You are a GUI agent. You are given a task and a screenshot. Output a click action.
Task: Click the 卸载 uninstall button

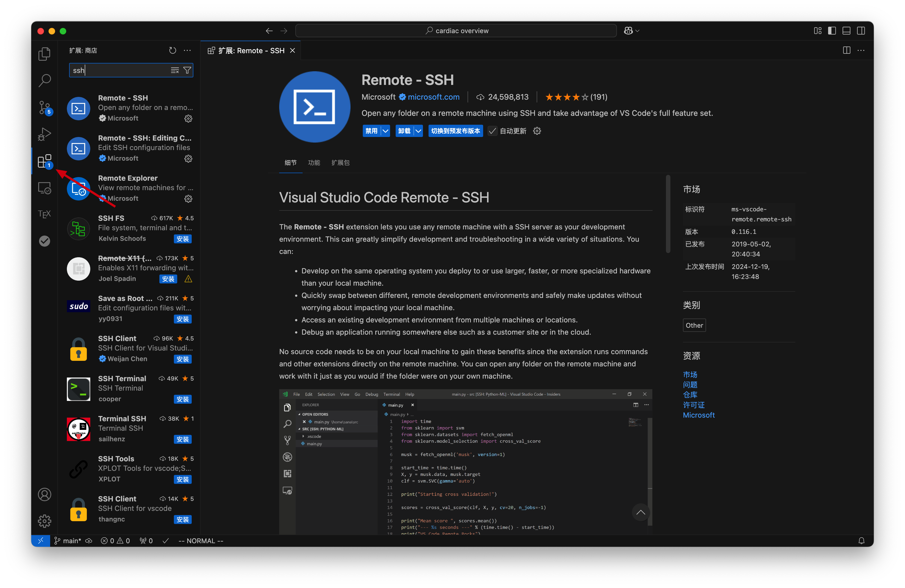click(404, 131)
